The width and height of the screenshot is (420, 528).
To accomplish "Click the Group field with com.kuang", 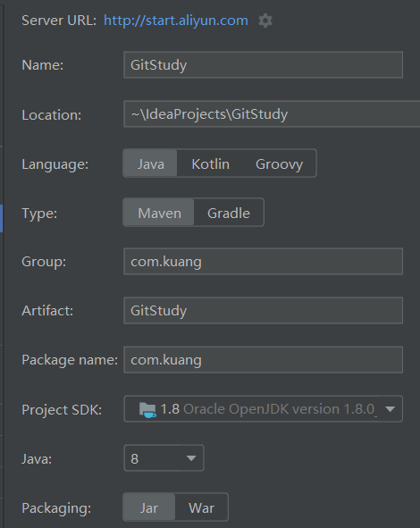I will [263, 261].
